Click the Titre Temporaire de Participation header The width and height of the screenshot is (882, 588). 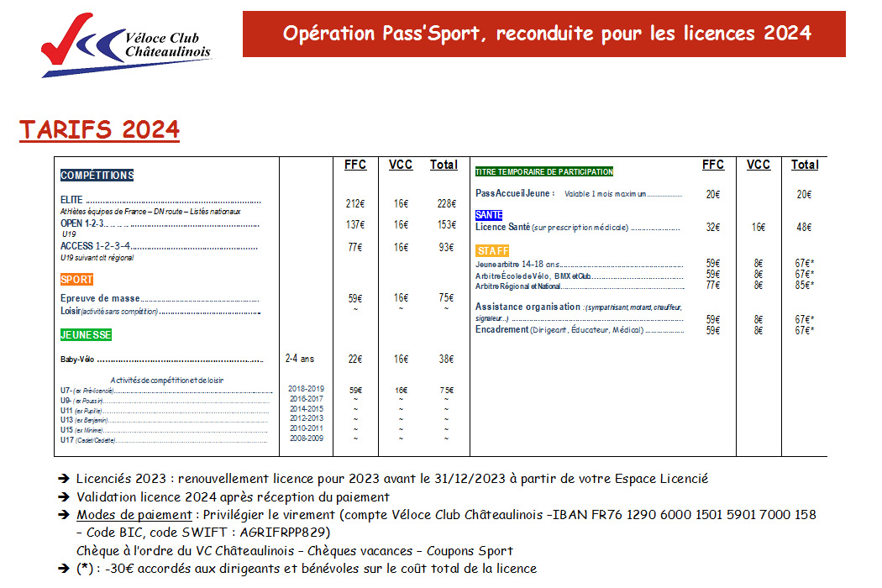(x=544, y=171)
